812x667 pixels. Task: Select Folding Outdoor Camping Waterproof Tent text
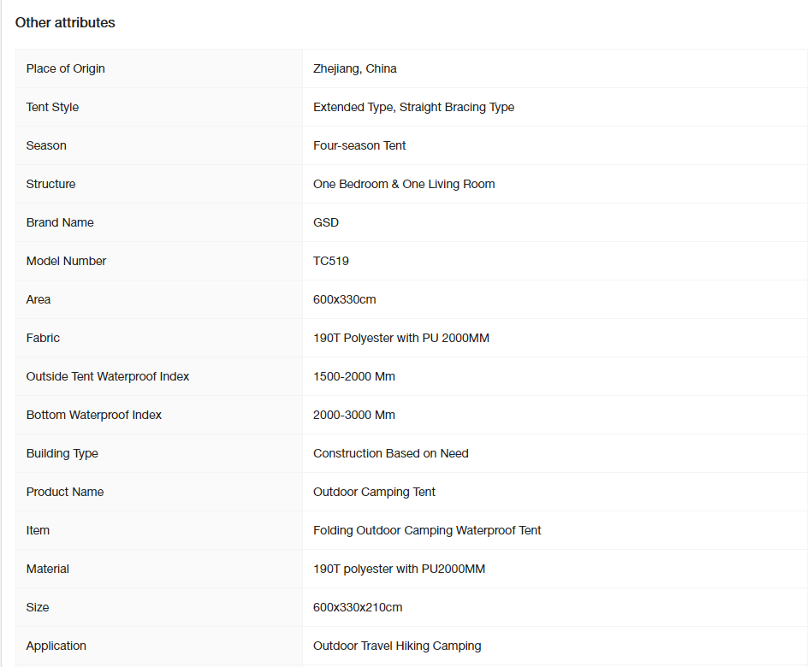pyautogui.click(x=427, y=530)
